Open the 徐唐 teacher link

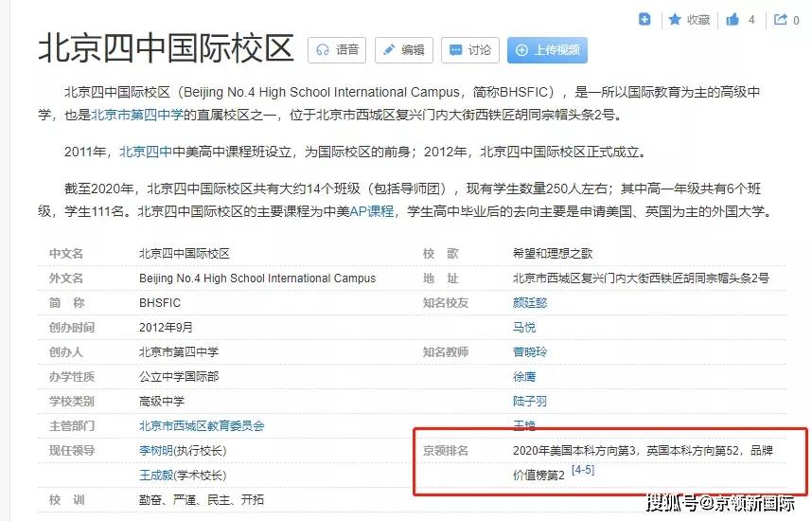click(x=524, y=376)
